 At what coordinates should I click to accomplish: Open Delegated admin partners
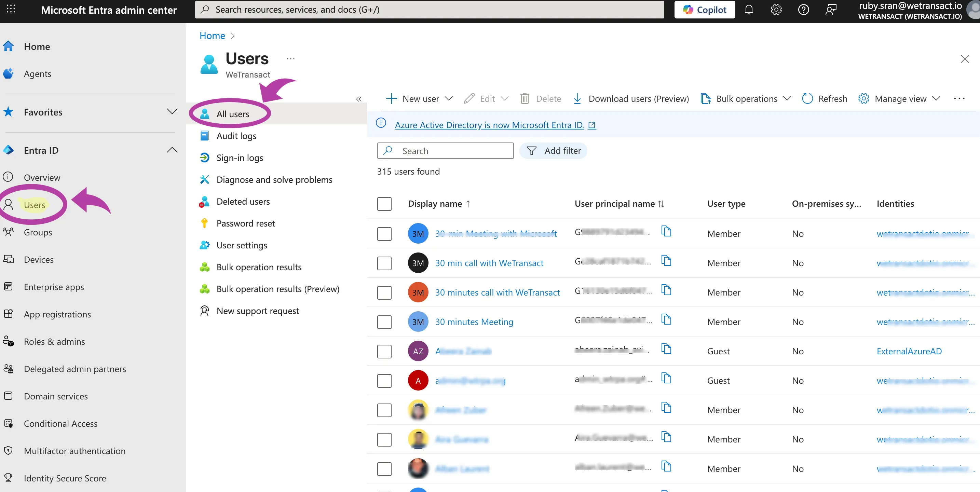(74, 369)
